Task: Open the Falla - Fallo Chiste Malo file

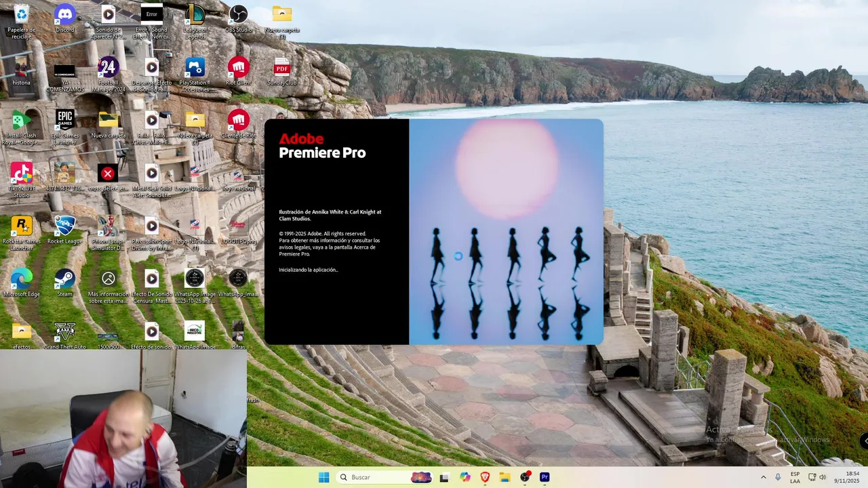Action: coord(151,127)
